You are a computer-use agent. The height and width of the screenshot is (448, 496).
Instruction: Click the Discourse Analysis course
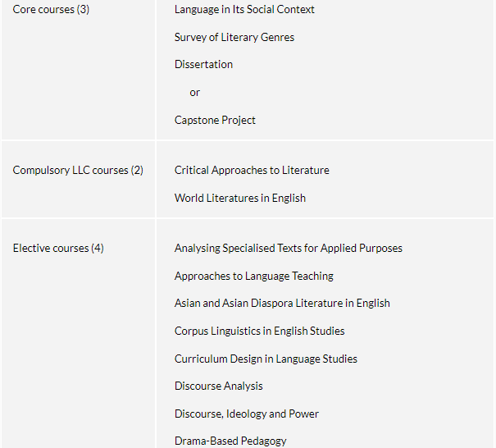(x=219, y=386)
